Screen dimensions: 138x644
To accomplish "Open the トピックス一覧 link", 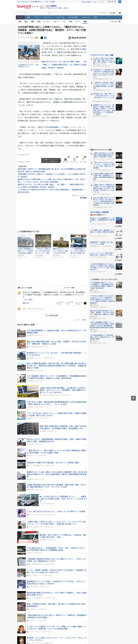I will point(115,21).
